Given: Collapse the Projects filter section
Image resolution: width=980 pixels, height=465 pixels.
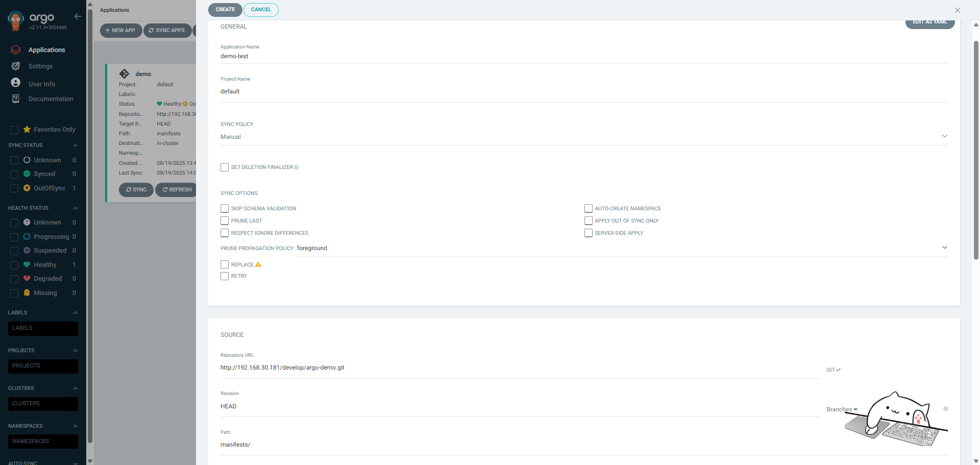Looking at the screenshot, I should click(x=76, y=350).
